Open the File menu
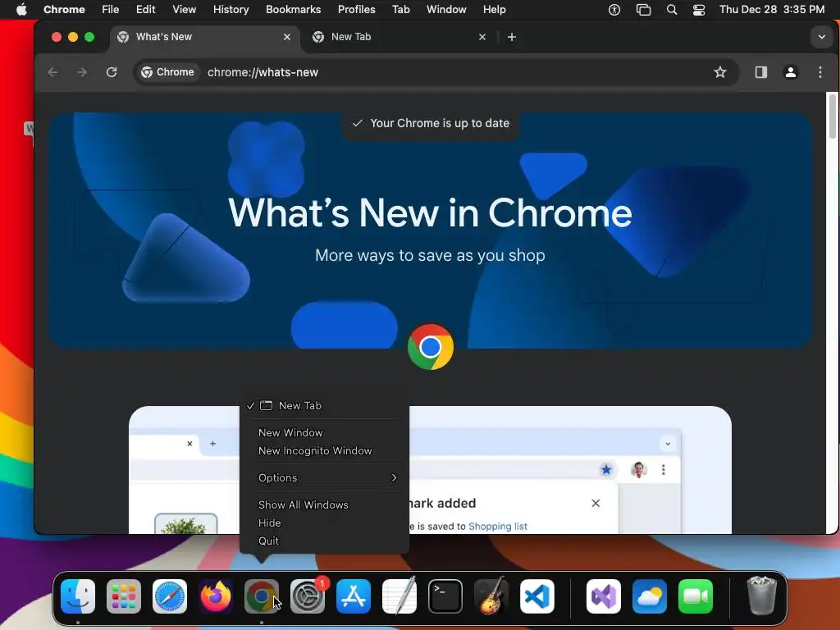 [x=111, y=10]
